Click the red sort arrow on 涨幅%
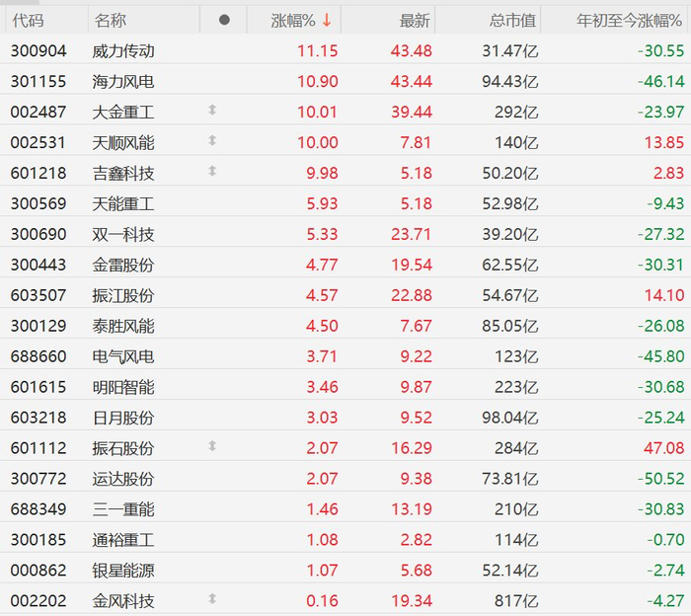Screen dimensions: 691x616 click(x=327, y=20)
